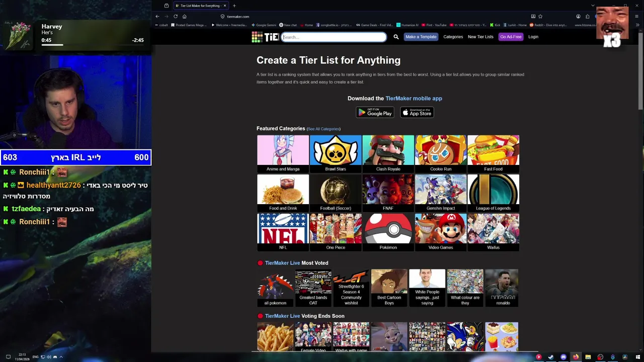Image resolution: width=644 pixels, height=362 pixels.
Task: Open the One Piece category
Action: coord(336,232)
